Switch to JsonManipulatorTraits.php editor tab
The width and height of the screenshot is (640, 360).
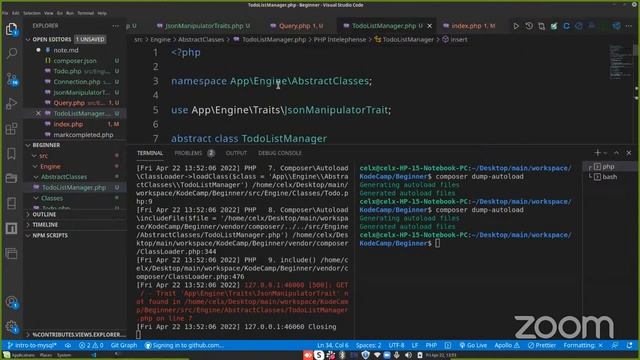[203, 26]
